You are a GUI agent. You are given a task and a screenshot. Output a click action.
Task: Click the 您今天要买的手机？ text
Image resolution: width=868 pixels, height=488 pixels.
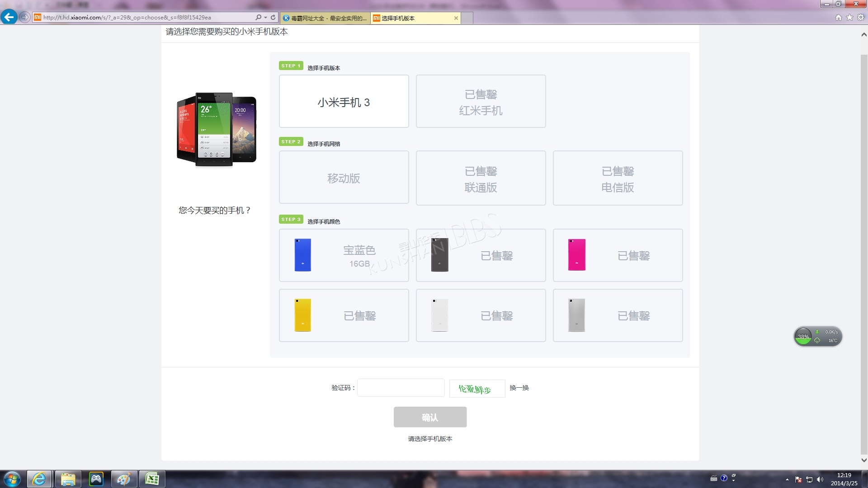(x=215, y=210)
